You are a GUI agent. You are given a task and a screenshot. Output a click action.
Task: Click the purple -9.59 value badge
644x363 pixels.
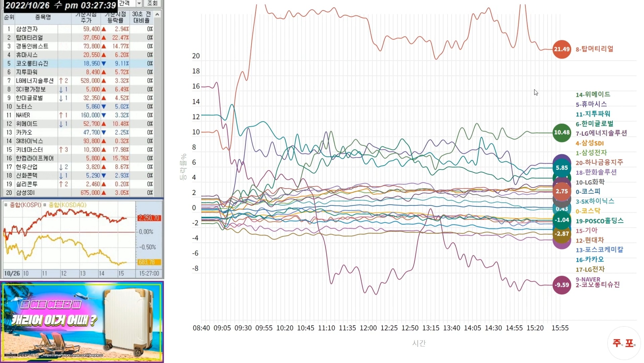click(562, 285)
